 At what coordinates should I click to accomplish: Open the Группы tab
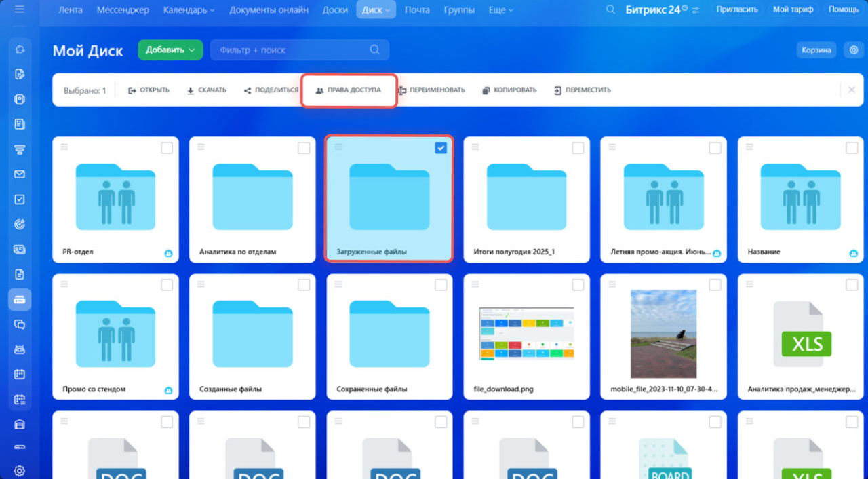(459, 9)
